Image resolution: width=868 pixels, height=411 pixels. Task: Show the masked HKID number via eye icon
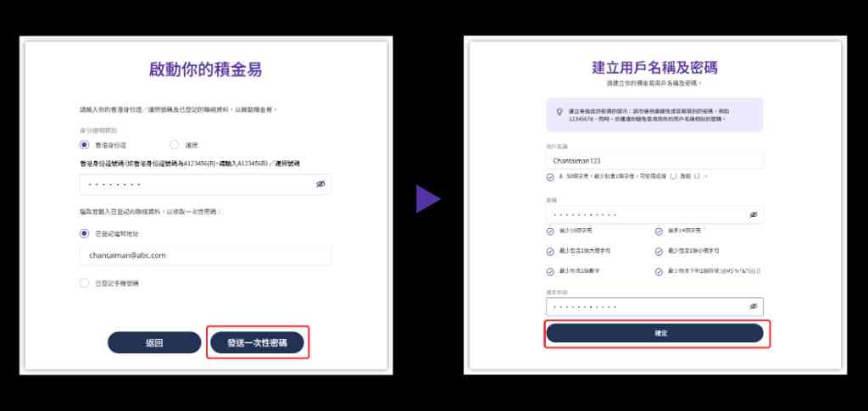pyautogui.click(x=320, y=184)
